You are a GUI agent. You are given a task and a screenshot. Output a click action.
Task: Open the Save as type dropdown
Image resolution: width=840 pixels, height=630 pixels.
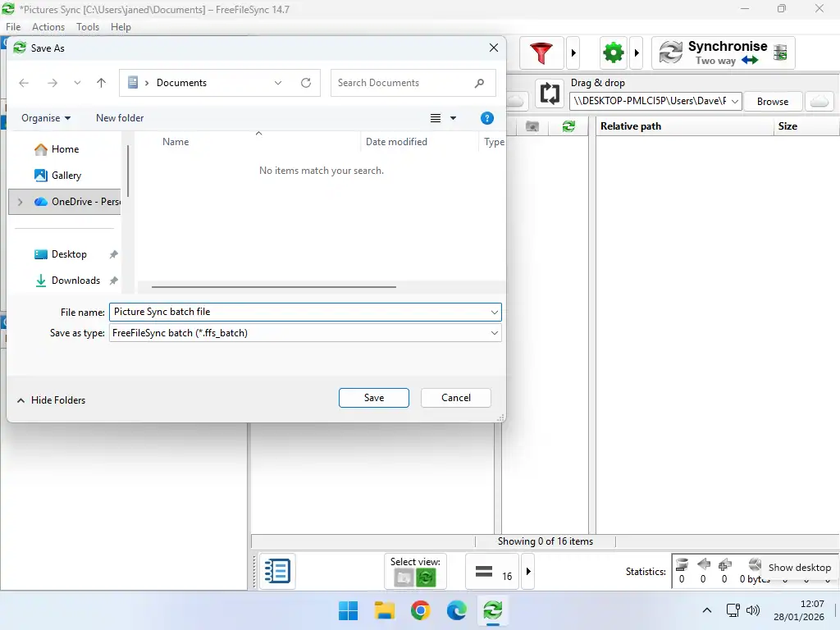493,333
